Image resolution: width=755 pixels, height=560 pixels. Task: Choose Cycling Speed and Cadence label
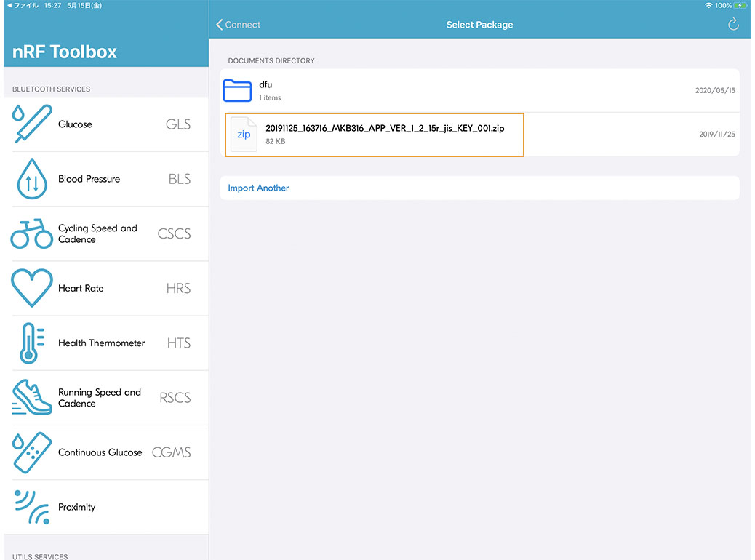point(97,233)
